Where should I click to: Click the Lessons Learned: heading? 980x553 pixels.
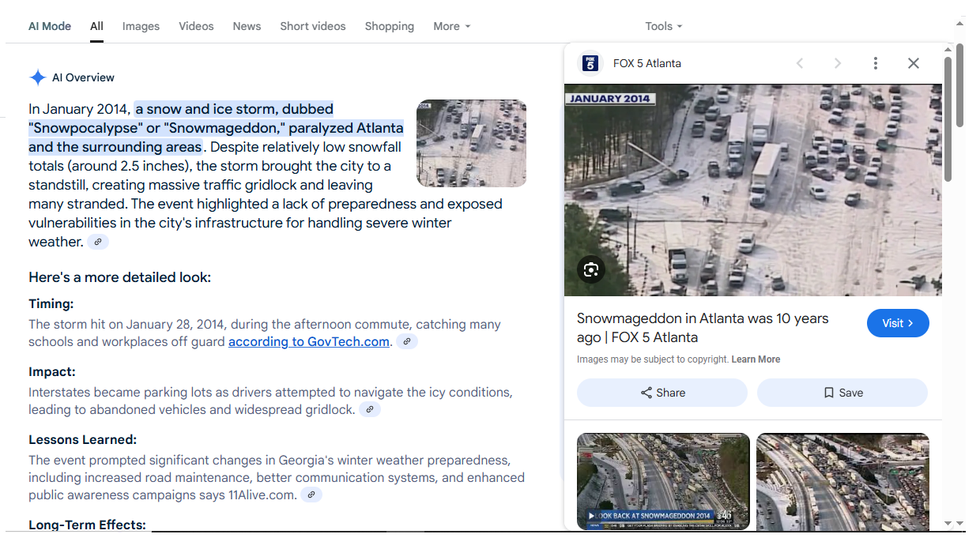[83, 440]
